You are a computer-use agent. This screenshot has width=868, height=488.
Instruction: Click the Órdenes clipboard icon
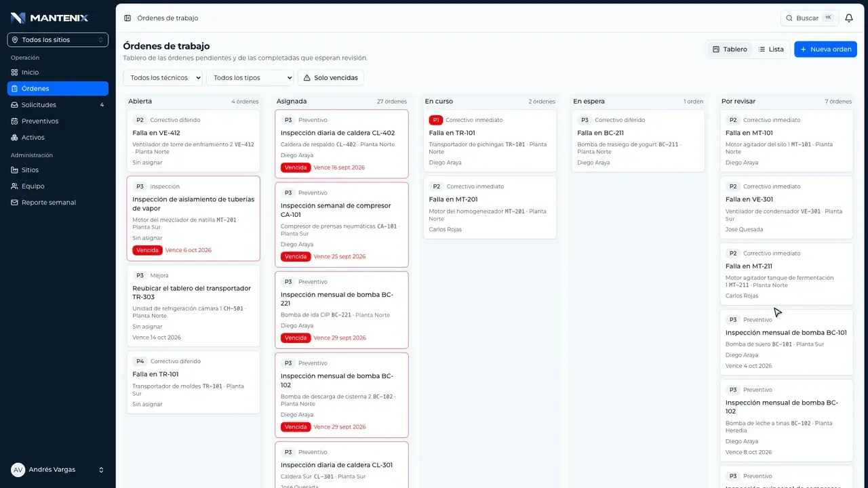(15, 89)
